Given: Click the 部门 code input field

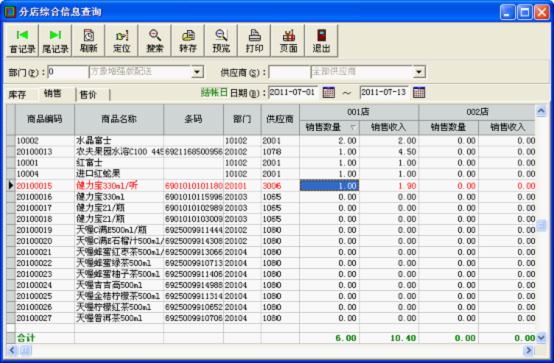Looking at the screenshot, I should tap(67, 72).
